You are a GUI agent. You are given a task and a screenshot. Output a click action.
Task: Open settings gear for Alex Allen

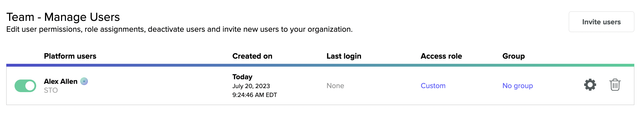coord(590,85)
